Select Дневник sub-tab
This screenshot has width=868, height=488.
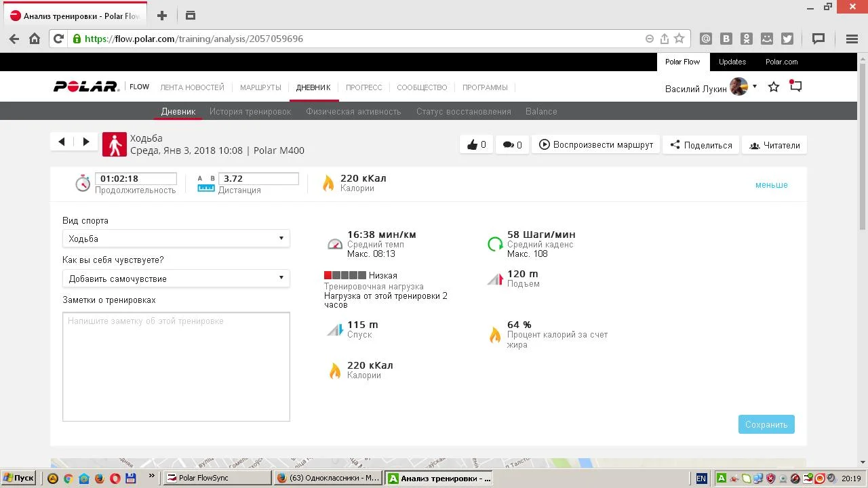tap(178, 111)
